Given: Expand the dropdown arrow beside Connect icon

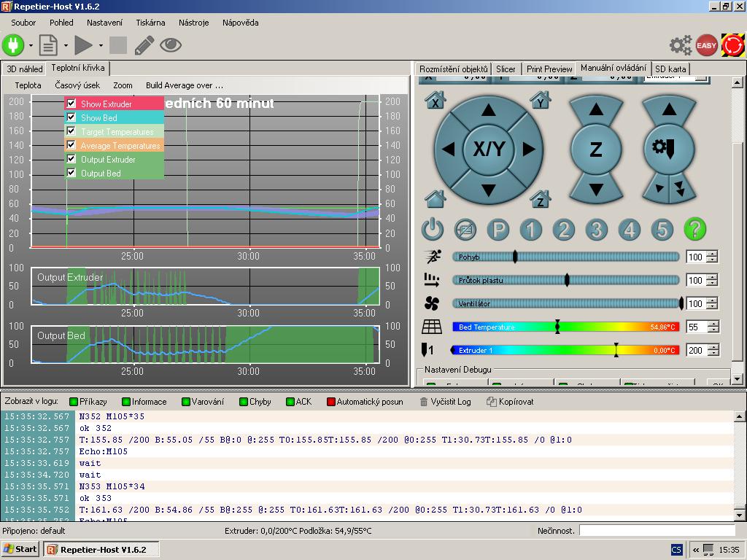Looking at the screenshot, I should pos(31,46).
